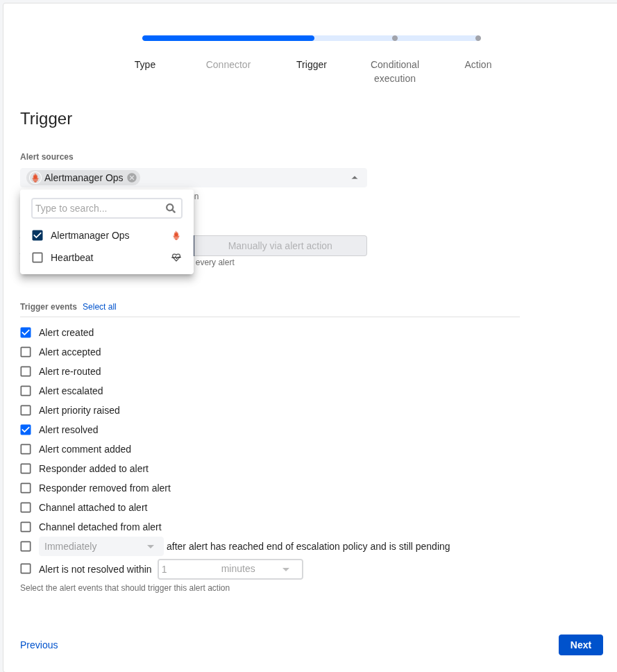The image size is (617, 672).
Task: Click the Next button
Action: coord(580,645)
